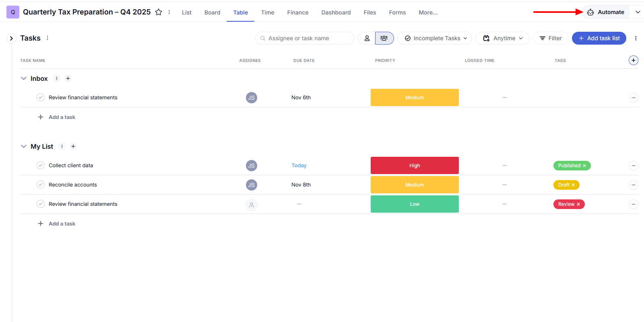
Task: Expand the sidebar with the arrow button
Action: 11,38
